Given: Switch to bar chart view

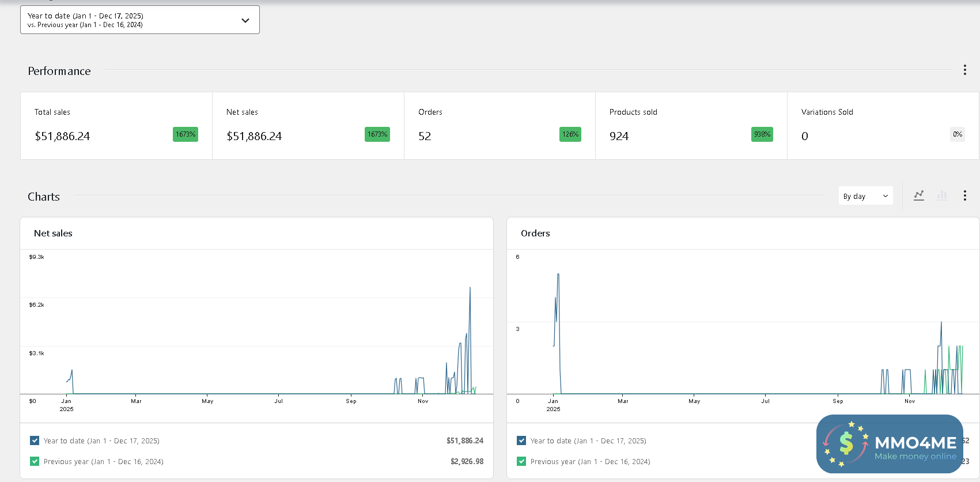Looking at the screenshot, I should point(942,196).
